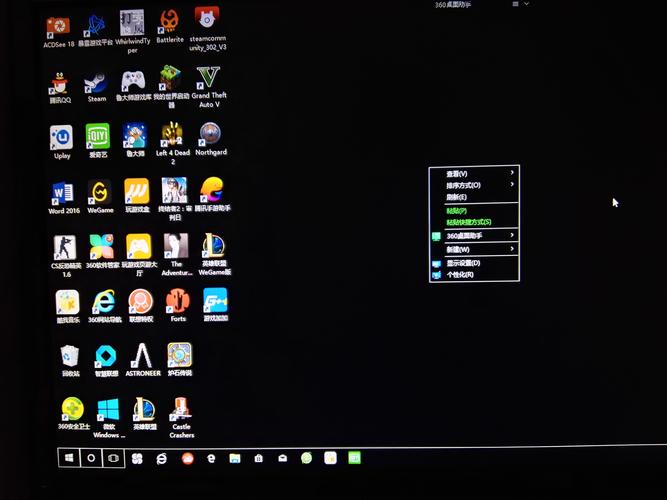This screenshot has width=667, height=500.
Task: Select the 鲁大师游戏库 gamepad icon
Action: (133, 86)
